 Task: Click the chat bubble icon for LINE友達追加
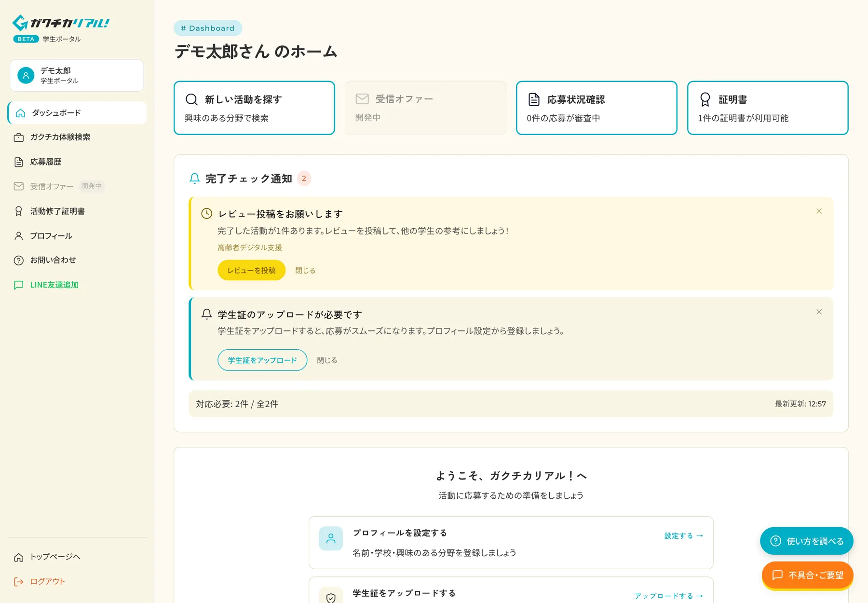click(19, 285)
